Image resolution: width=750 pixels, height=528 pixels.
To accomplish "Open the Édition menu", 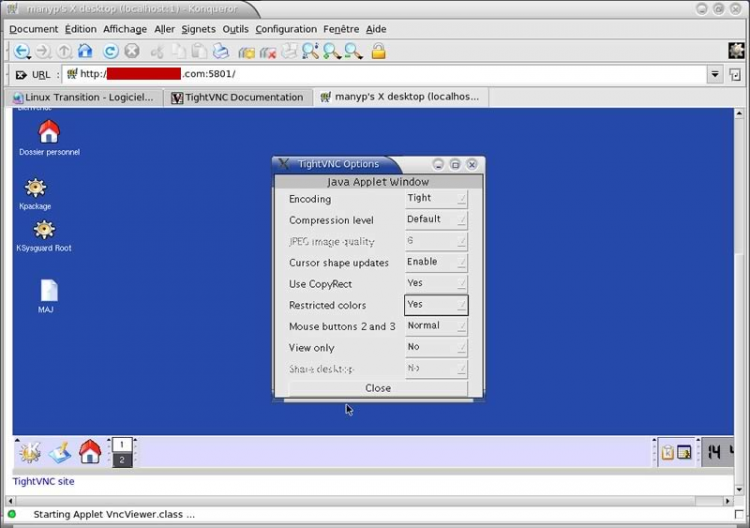I will point(80,29).
